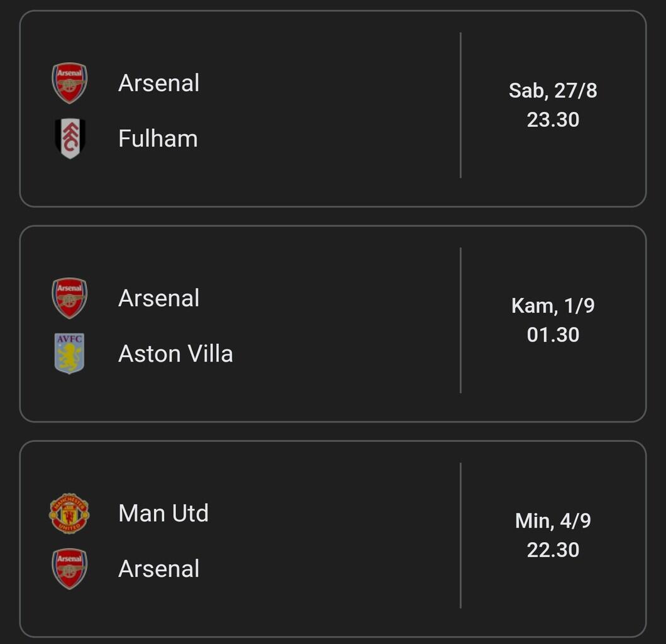Screen dimensions: 666x644
Task: Click Arsenal crest in the Aston Villa fixture
Action: [69, 298]
